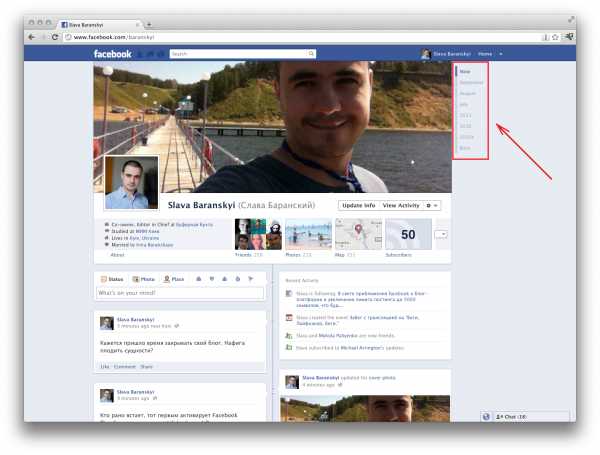
Task: Jump to 2011 in the timeline navigator
Action: 465,115
